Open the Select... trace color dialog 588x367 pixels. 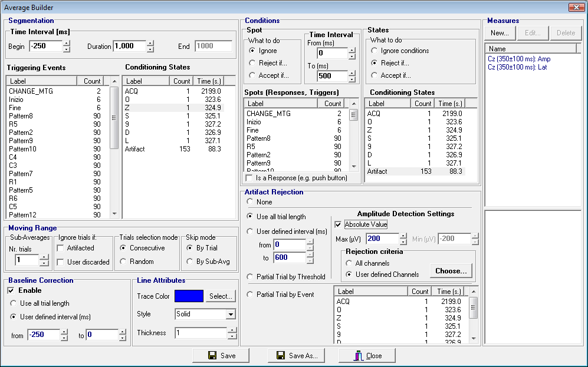(x=221, y=296)
